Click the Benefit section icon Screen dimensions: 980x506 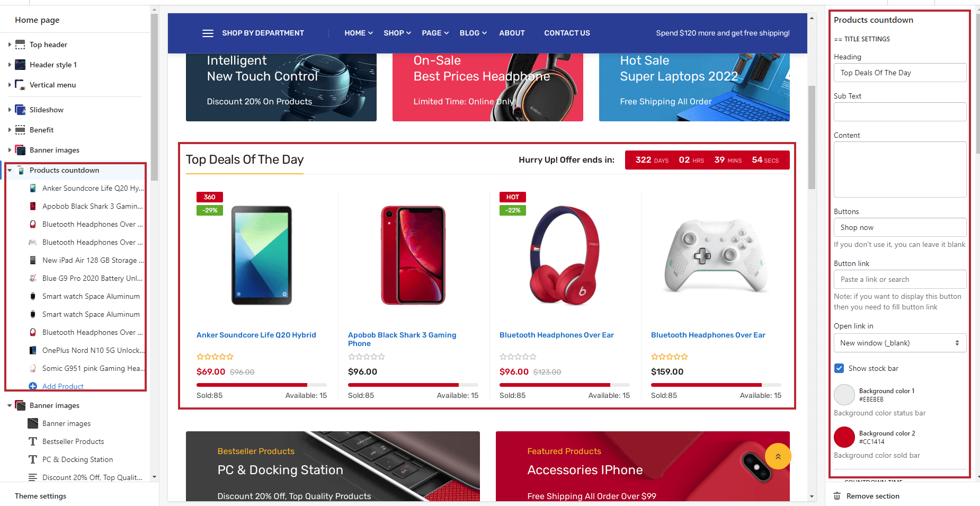pyautogui.click(x=20, y=130)
